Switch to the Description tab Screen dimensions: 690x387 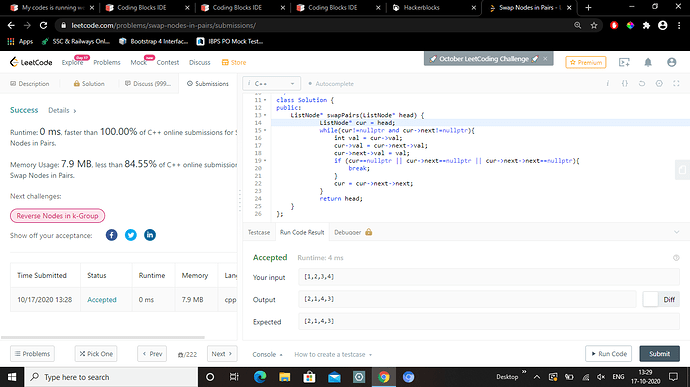coord(29,84)
